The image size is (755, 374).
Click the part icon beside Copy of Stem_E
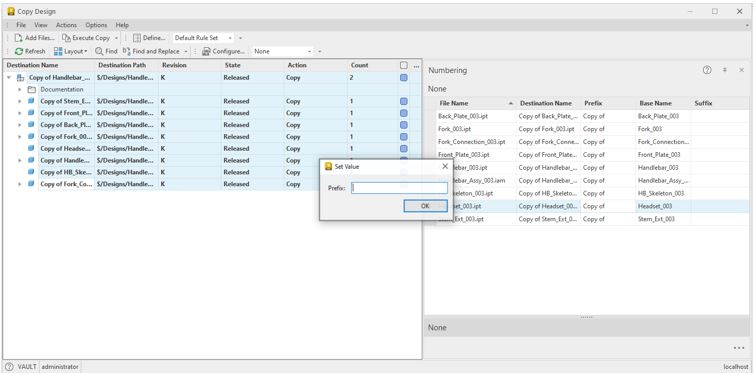(31, 101)
